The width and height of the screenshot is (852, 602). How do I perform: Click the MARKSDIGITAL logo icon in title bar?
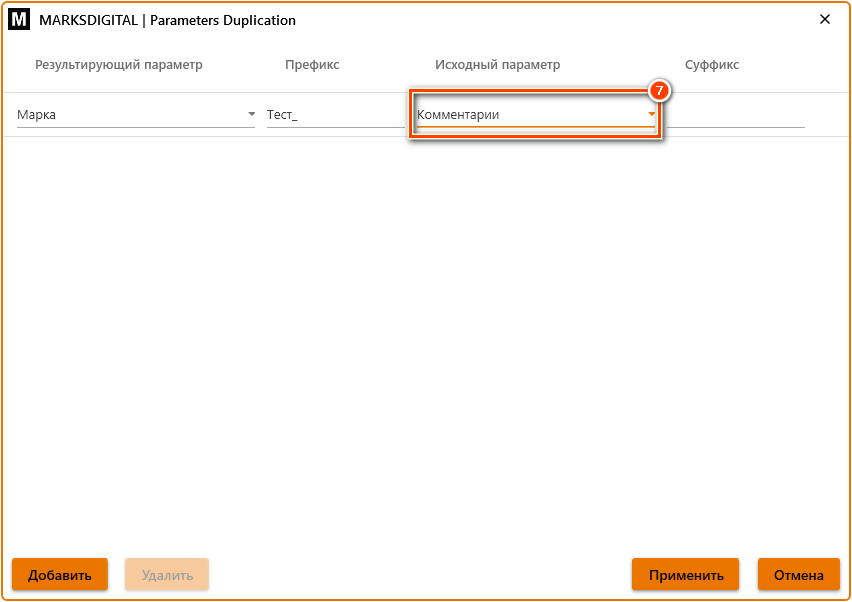(x=18, y=20)
